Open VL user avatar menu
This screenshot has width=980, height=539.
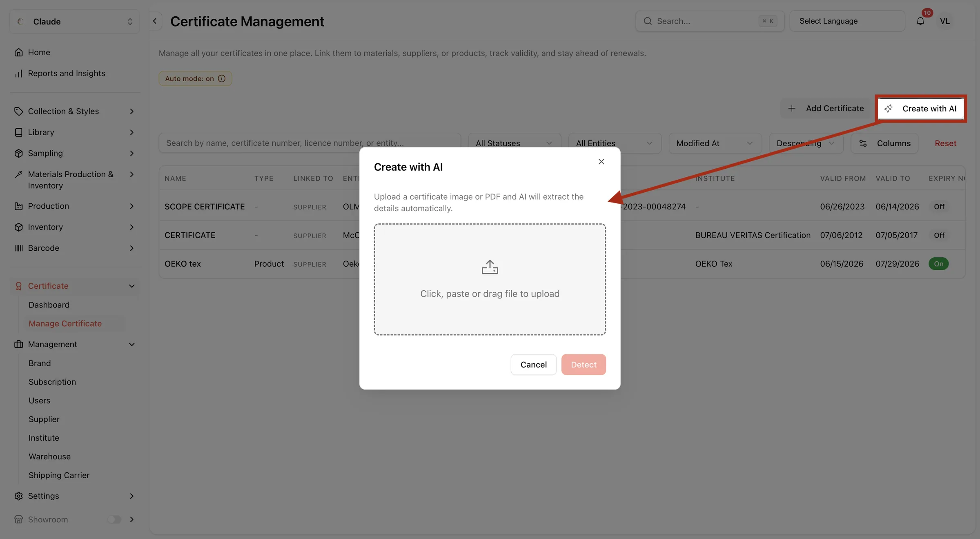tap(945, 21)
